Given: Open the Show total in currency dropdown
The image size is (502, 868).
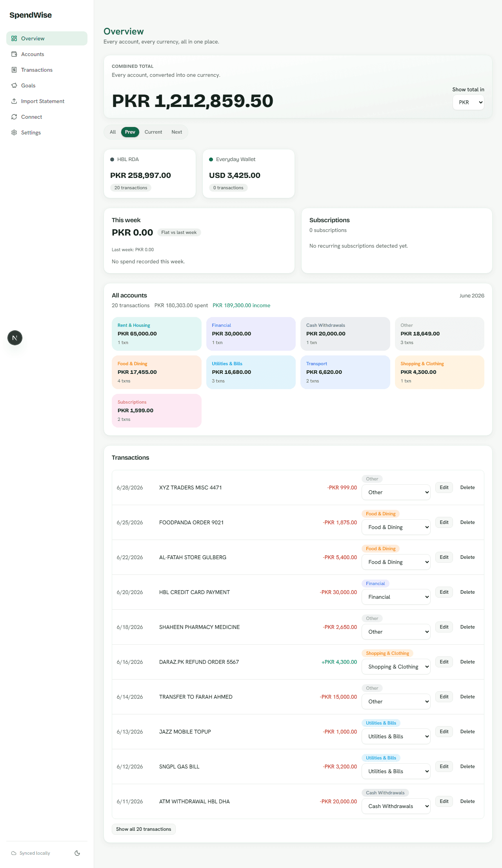Looking at the screenshot, I should click(x=468, y=102).
